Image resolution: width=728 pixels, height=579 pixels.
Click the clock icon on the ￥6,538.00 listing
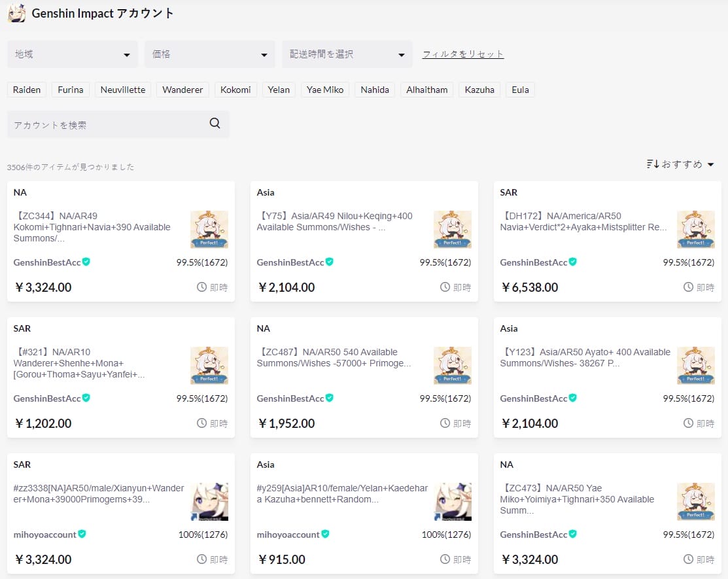[688, 287]
